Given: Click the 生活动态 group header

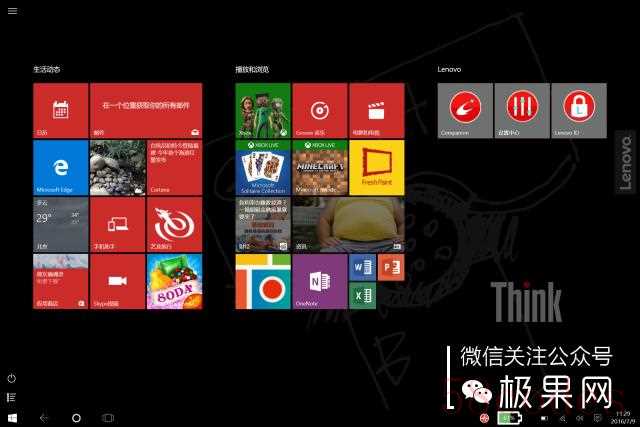Looking at the screenshot, I should (x=47, y=69).
